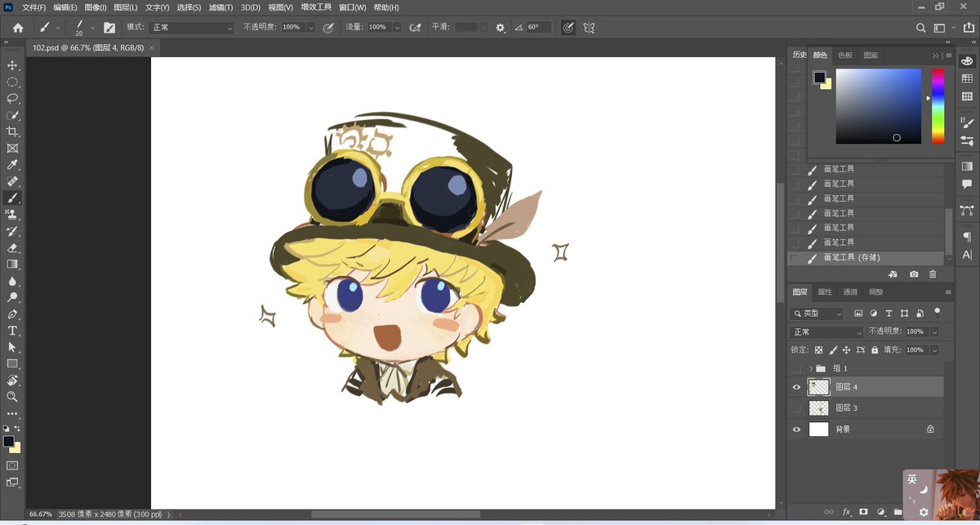Delete current state trash icon in History
Image resolution: width=980 pixels, height=525 pixels.
tap(933, 274)
